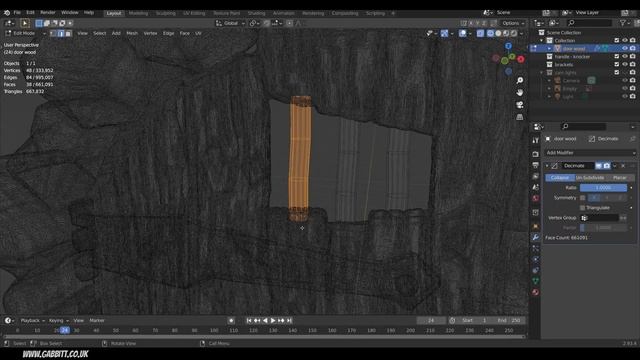This screenshot has width=640, height=360.
Task: Click the zoom magnifier viewport gizmo
Action: 520,80
